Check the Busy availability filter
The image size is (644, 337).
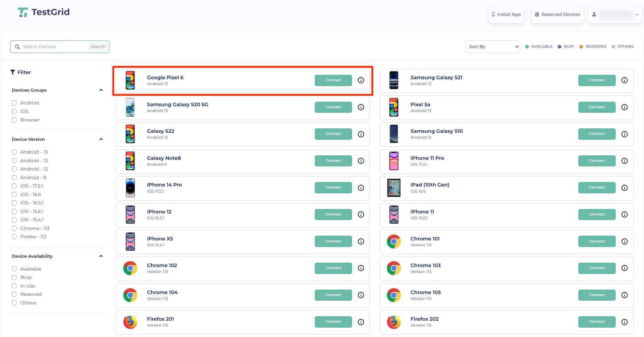point(14,277)
